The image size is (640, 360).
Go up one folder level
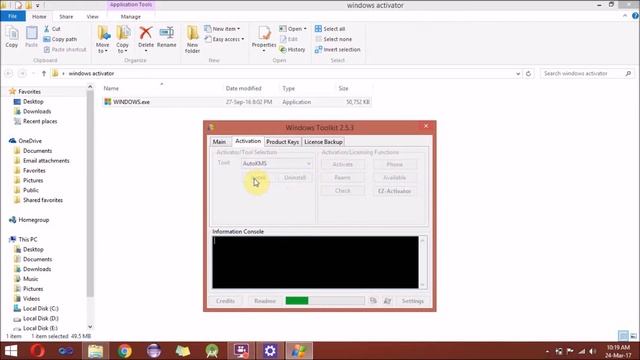coord(44,73)
